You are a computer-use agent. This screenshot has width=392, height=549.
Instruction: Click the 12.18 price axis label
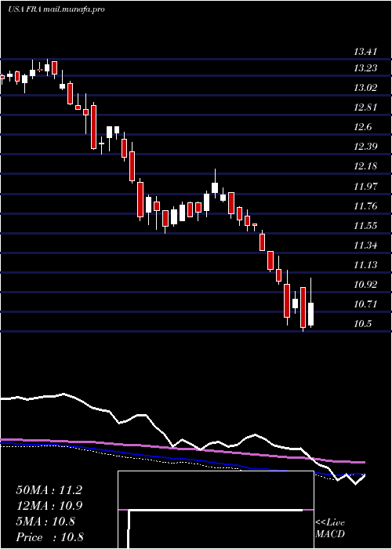pos(365,166)
